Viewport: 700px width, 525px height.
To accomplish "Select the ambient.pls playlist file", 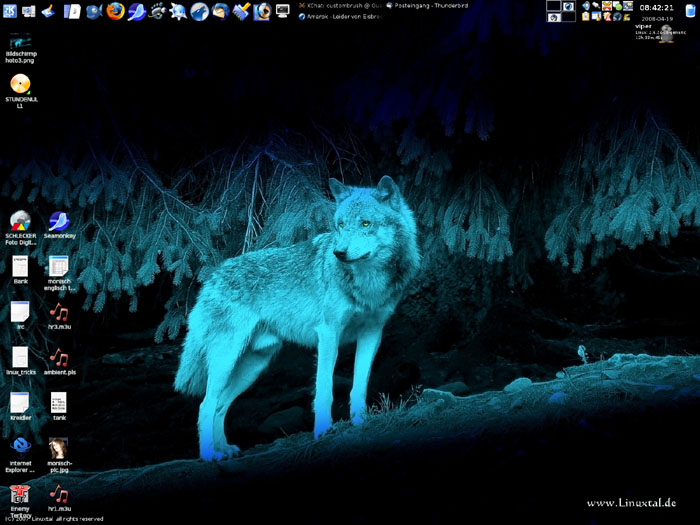I will [59, 358].
